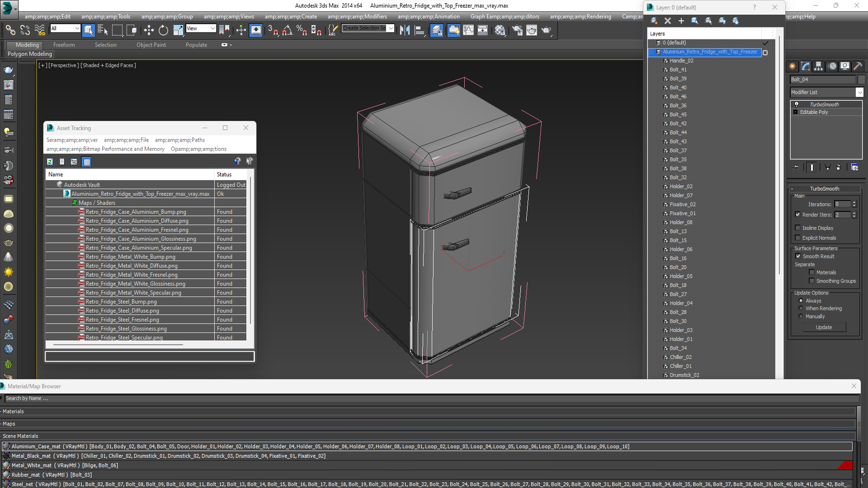Open Render Setup icon
The width and height of the screenshot is (868, 488).
pyautogui.click(x=517, y=30)
